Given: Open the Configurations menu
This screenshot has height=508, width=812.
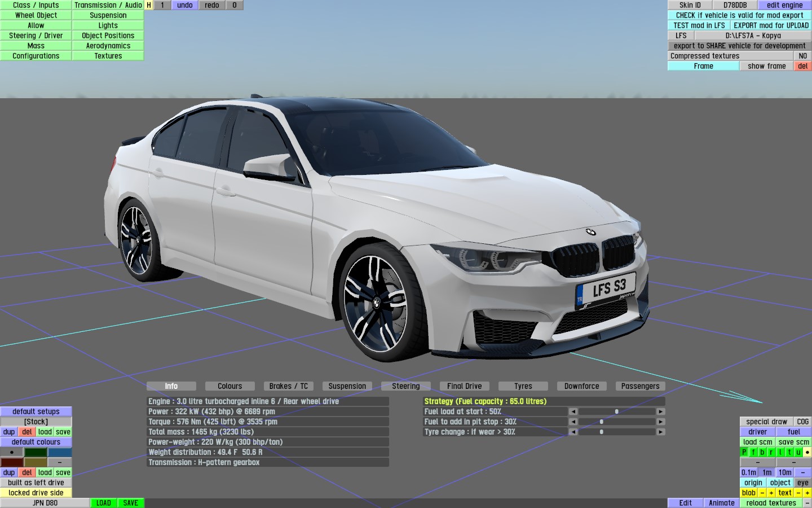Looking at the screenshot, I should tap(36, 56).
